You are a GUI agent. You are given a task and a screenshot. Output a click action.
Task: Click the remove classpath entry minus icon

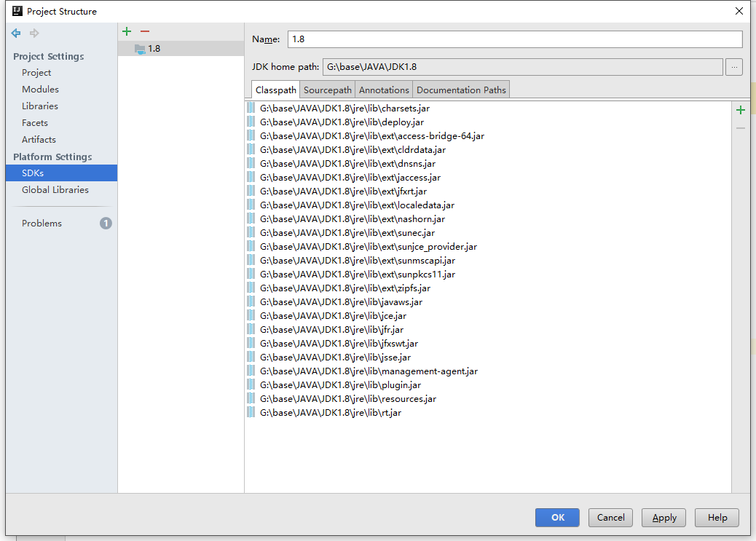741,128
